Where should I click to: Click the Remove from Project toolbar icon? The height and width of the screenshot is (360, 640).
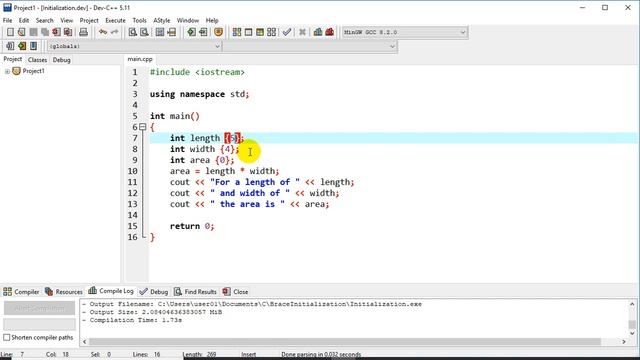(x=203, y=32)
